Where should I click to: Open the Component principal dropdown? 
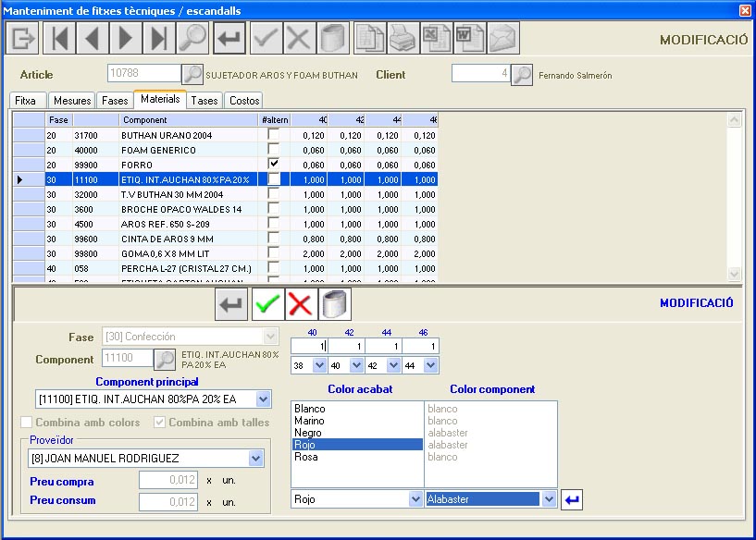tap(263, 399)
